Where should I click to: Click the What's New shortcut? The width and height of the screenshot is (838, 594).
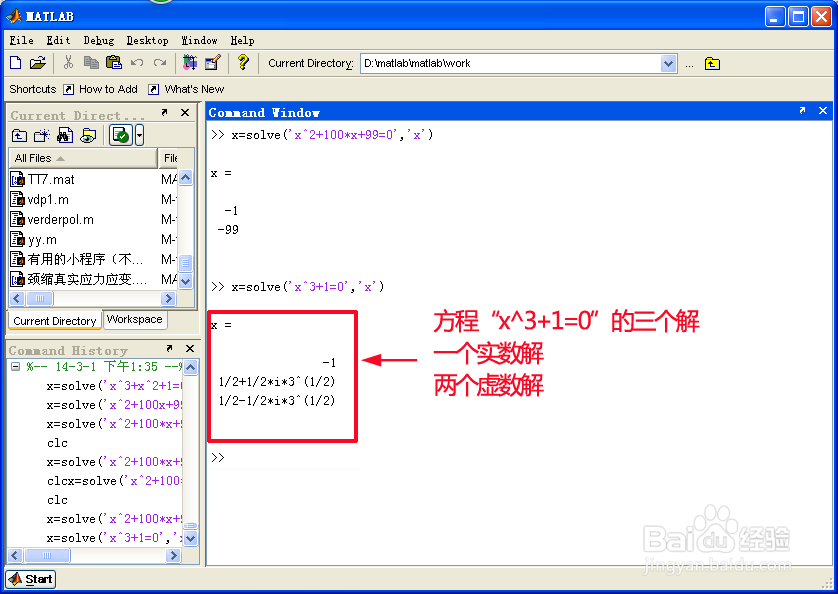click(x=187, y=89)
